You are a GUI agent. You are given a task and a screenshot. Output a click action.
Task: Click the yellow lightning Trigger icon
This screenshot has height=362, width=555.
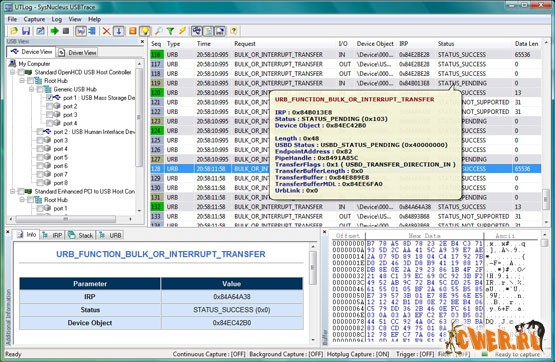point(182,31)
